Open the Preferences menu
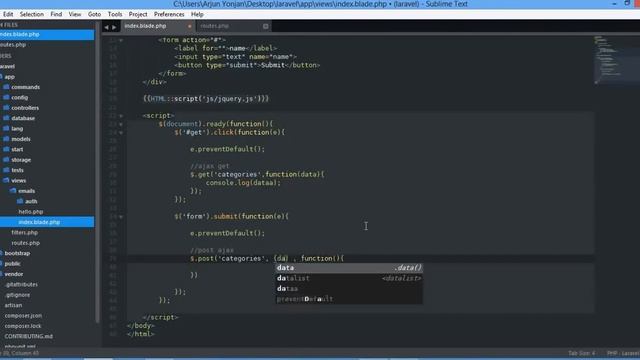 pyautogui.click(x=169, y=14)
